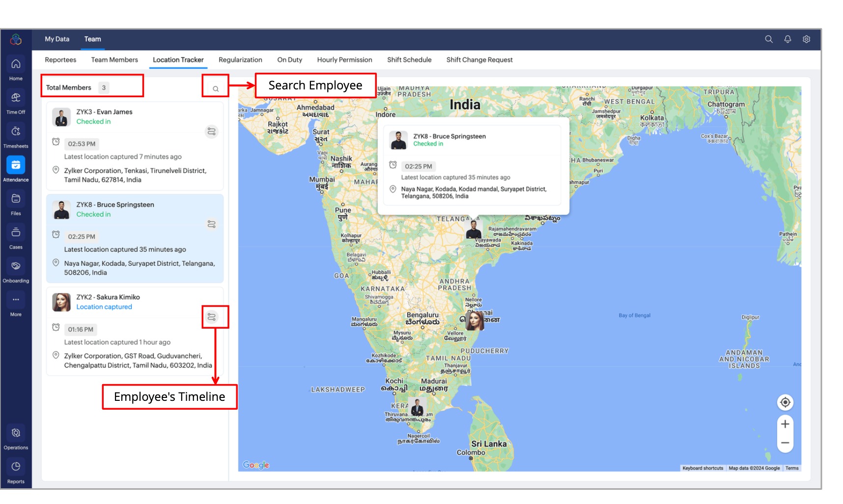Screen dimensions: 843x504
Task: Click the Total Members count badge
Action: point(104,88)
